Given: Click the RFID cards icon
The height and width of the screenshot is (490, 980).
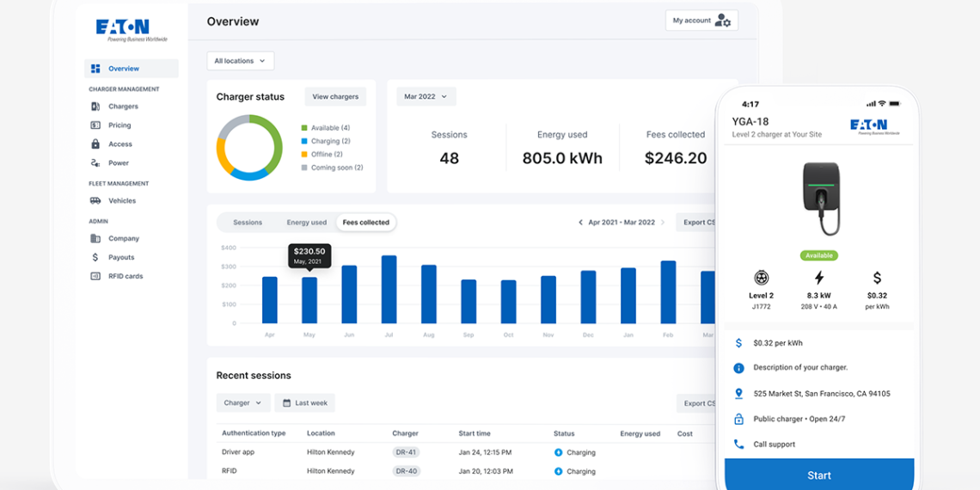Looking at the screenshot, I should click(x=95, y=277).
